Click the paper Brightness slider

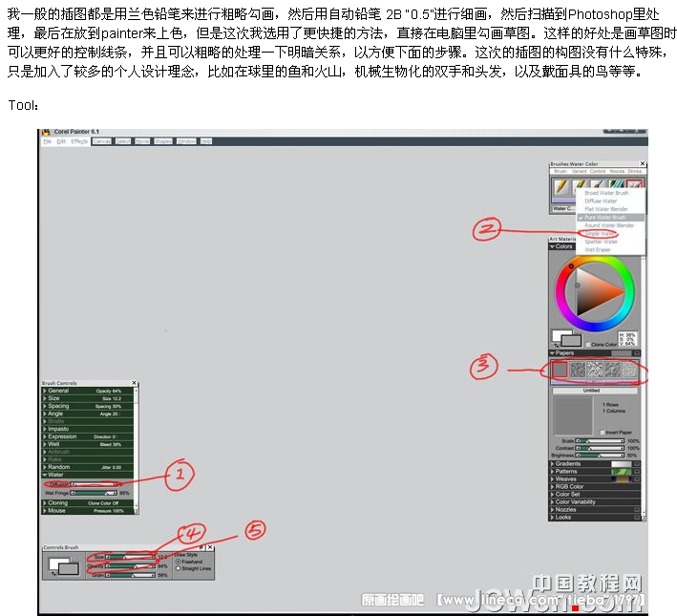(x=601, y=456)
